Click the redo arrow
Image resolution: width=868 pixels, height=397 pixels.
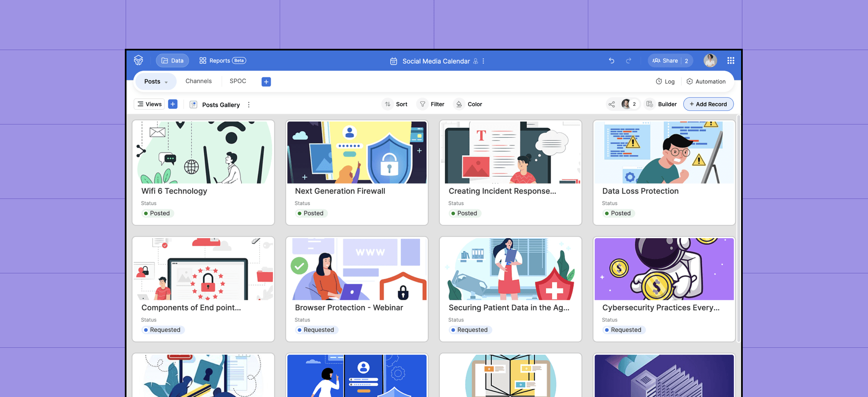click(x=629, y=60)
